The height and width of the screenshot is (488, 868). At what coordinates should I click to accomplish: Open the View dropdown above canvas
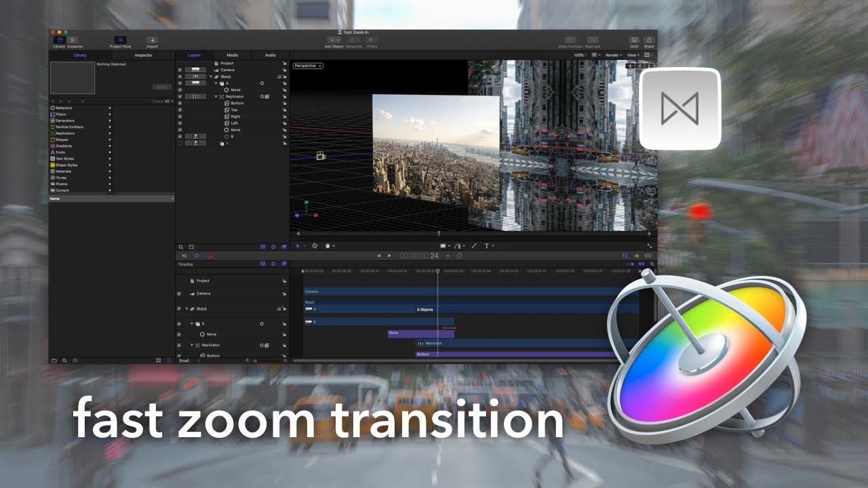pyautogui.click(x=633, y=55)
